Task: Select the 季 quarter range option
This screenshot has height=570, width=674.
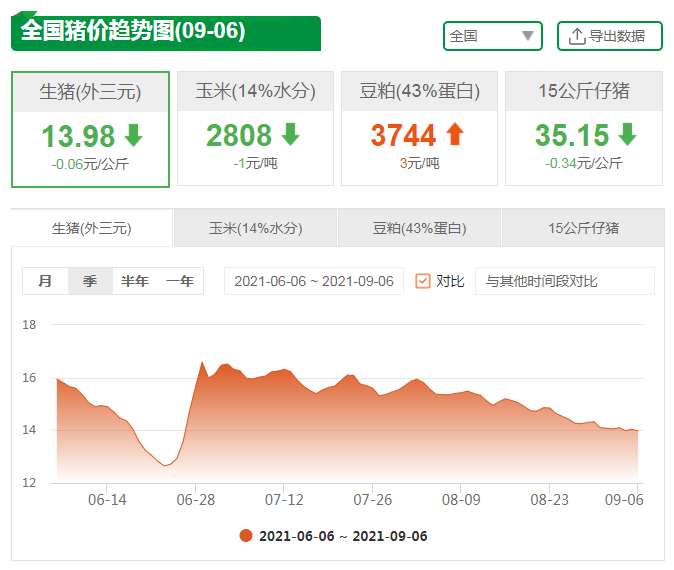Action: (90, 281)
